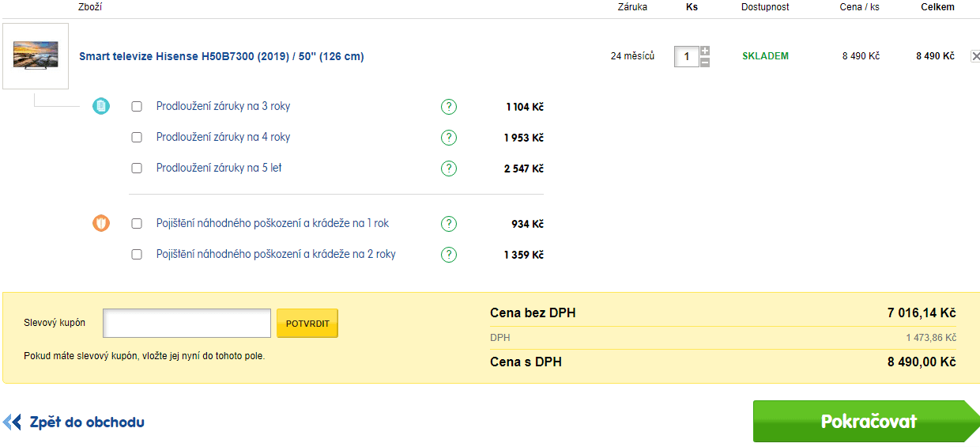The height and width of the screenshot is (447, 980).
Task: Click the Celkem column header
Action: point(937,7)
